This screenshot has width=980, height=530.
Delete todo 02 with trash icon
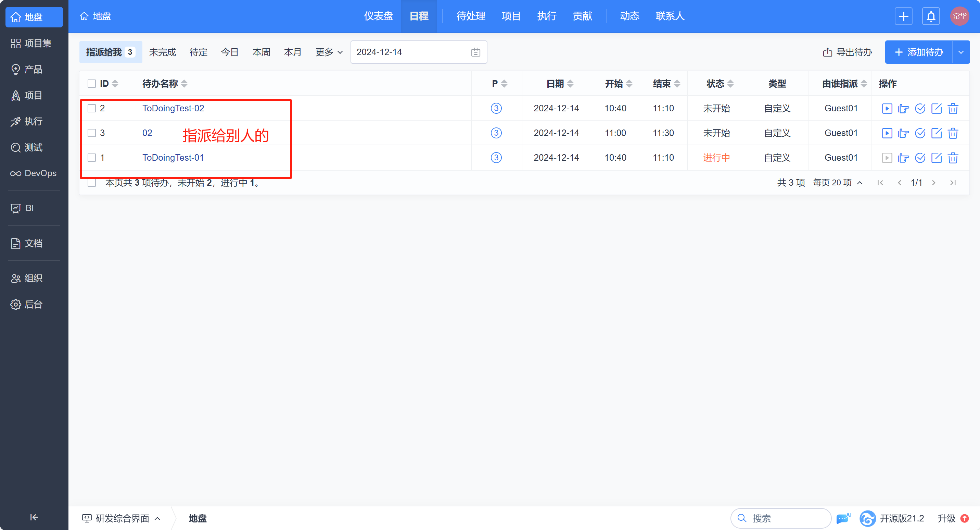pyautogui.click(x=953, y=133)
